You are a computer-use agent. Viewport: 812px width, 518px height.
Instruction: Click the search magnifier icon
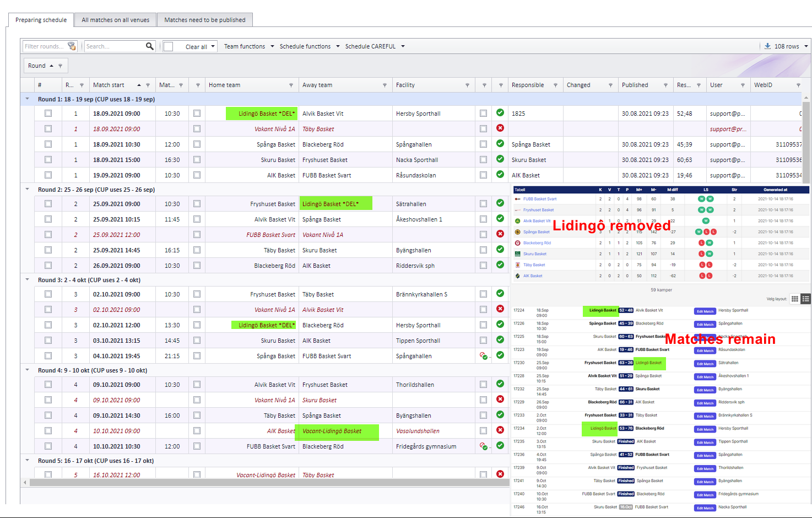149,46
